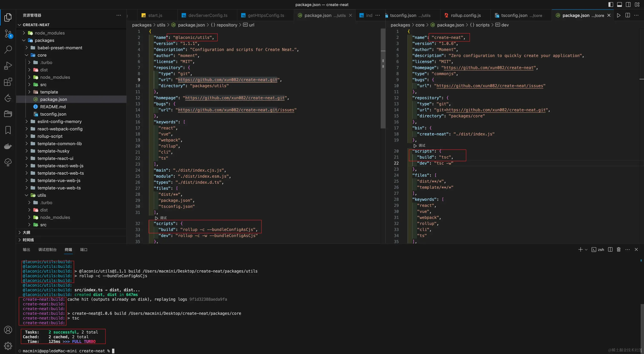Toggle bottom panel visibility
Screen dimensions: 644x354
(x=620, y=4)
